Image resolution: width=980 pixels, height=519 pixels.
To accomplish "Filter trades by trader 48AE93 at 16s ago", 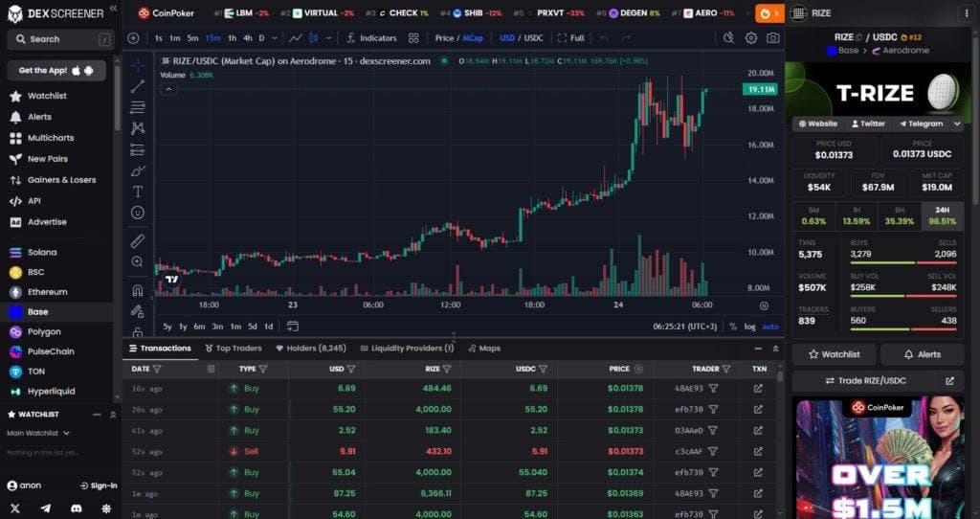I will [x=713, y=389].
